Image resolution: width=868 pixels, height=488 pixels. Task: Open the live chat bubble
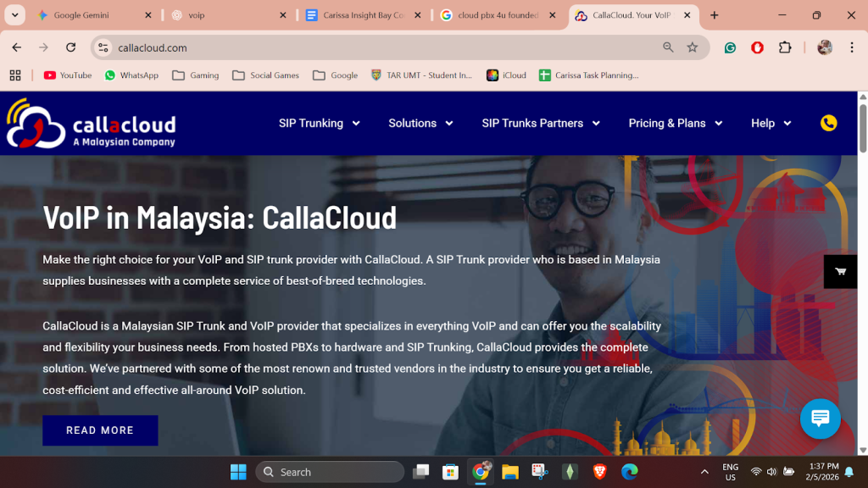pos(820,419)
